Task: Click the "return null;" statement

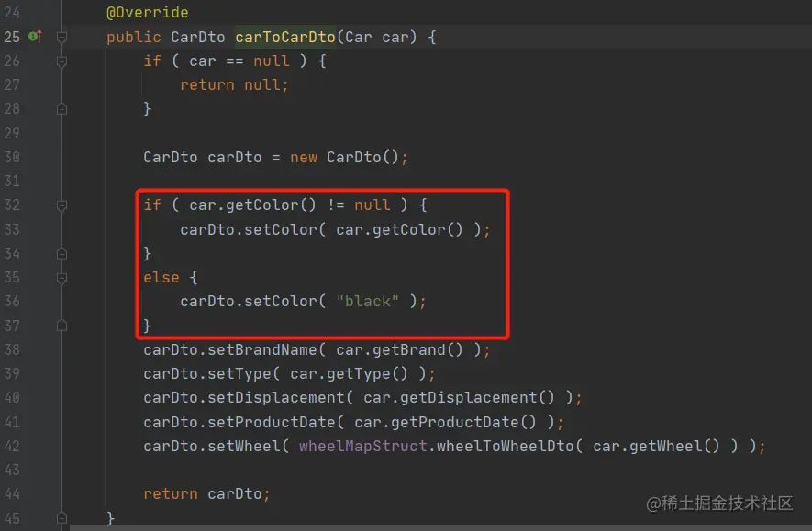Action: click(x=234, y=85)
